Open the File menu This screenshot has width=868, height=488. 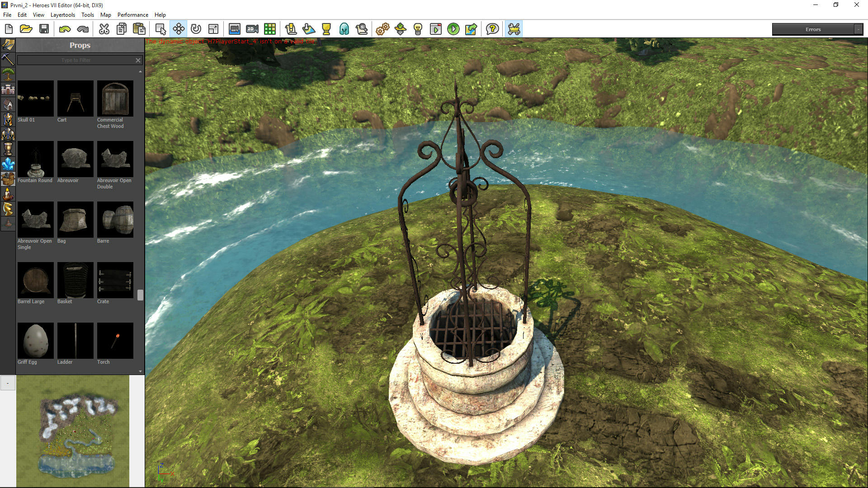tap(7, 15)
